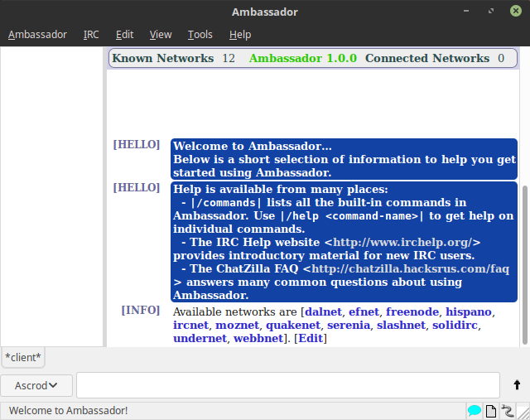Select the *client* tab
The height and width of the screenshot is (420, 530).
point(23,357)
